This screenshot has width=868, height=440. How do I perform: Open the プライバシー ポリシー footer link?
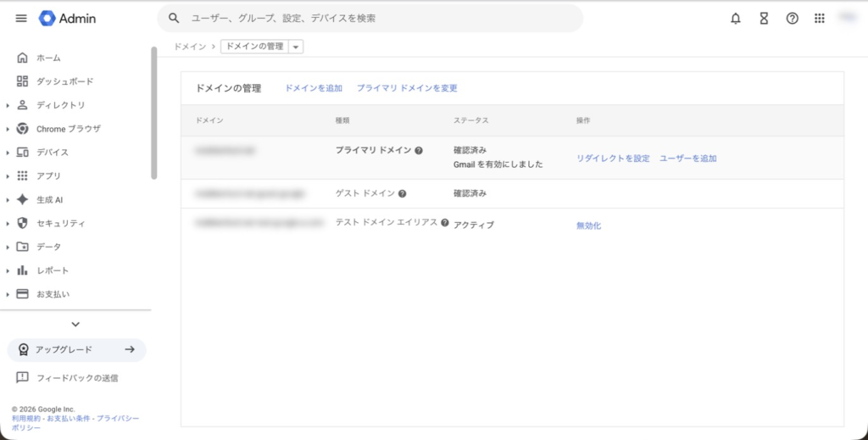[75, 423]
